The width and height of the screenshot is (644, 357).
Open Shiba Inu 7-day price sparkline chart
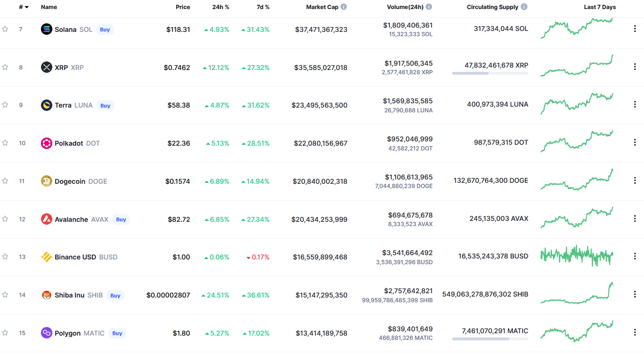[x=577, y=294]
